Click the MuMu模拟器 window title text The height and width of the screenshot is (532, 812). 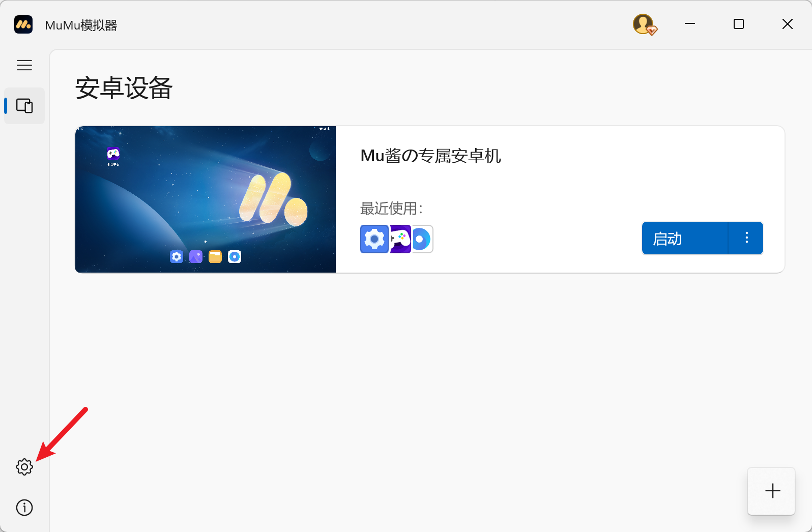pyautogui.click(x=81, y=25)
